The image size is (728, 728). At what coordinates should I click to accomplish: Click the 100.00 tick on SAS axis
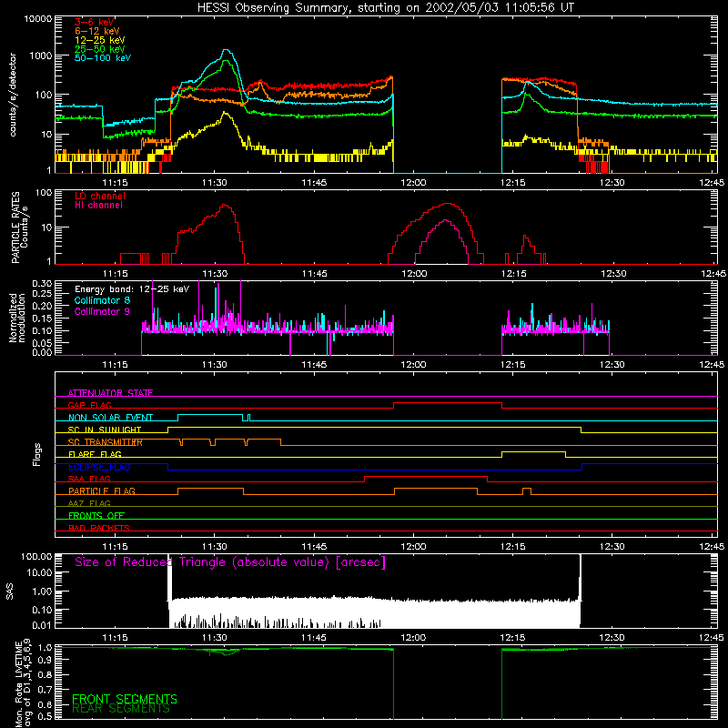pos(36,557)
